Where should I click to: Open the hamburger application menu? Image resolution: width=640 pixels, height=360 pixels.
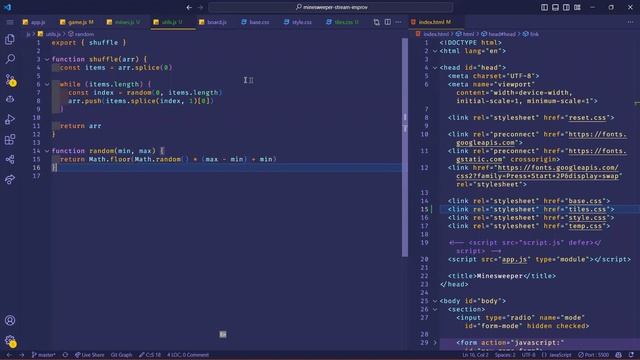coord(10,22)
